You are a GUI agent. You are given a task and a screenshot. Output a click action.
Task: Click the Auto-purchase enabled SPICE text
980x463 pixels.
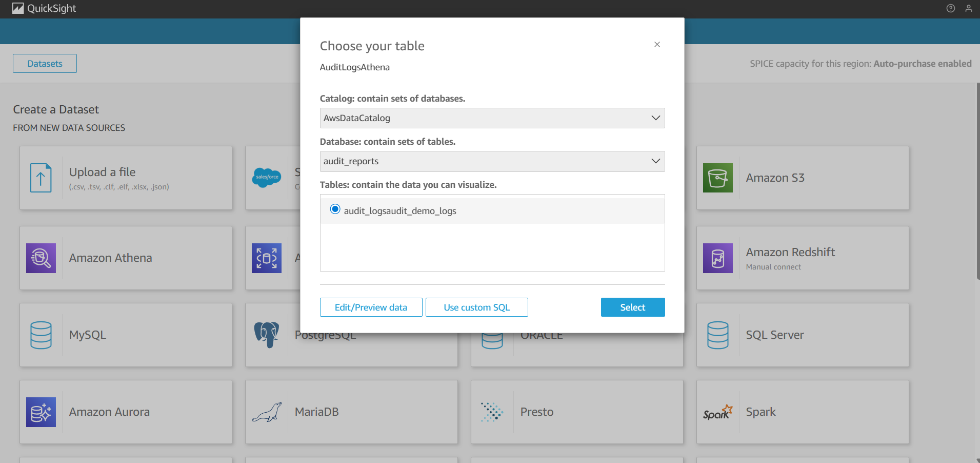click(923, 64)
